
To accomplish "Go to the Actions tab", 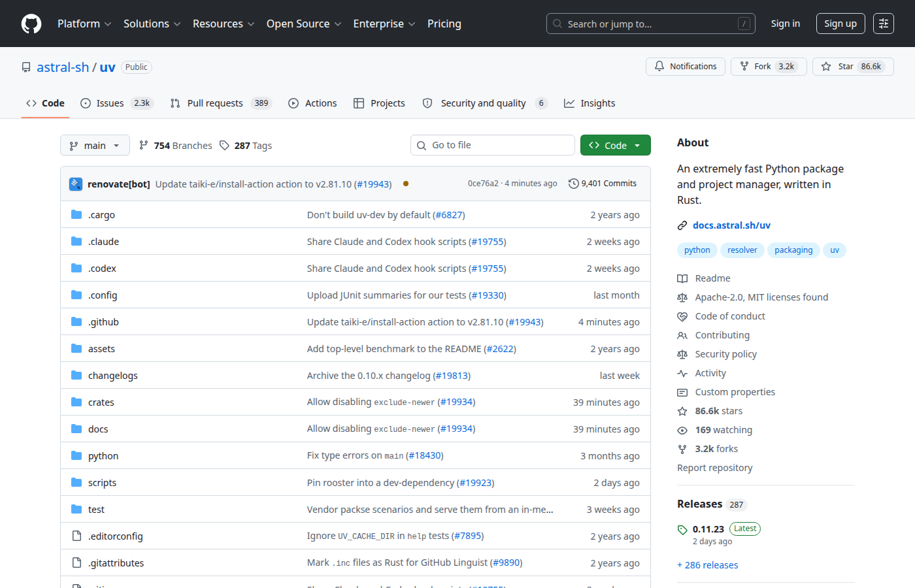I will [x=312, y=103].
